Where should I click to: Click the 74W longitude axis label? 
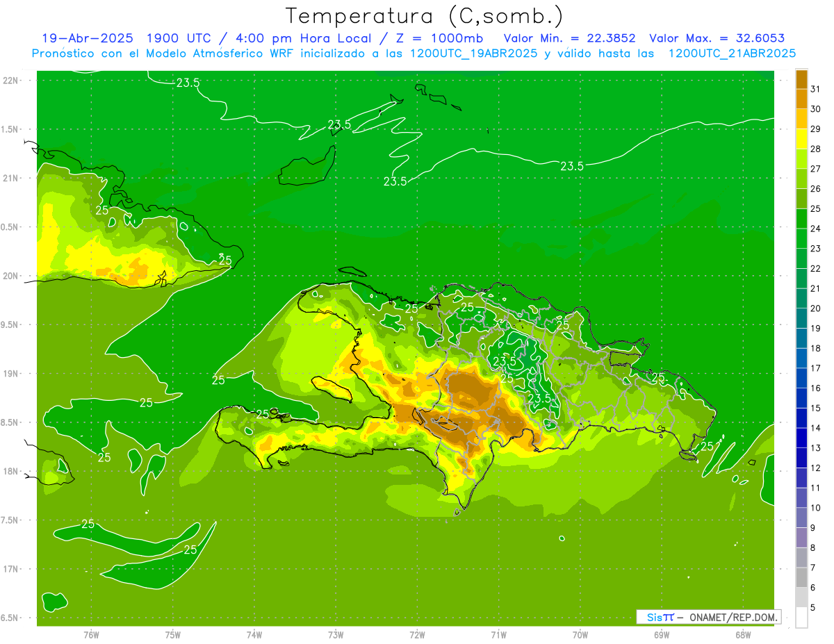pyautogui.click(x=254, y=635)
